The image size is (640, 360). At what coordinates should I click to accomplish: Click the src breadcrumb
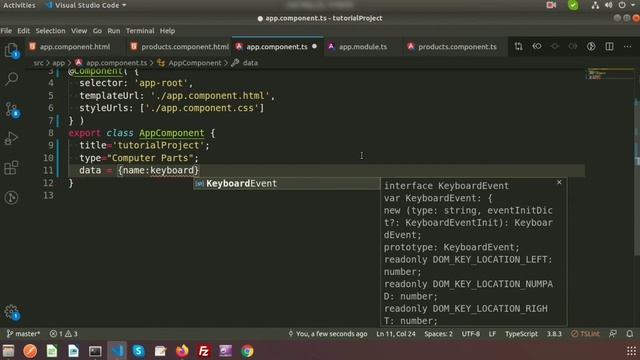[x=38, y=63]
